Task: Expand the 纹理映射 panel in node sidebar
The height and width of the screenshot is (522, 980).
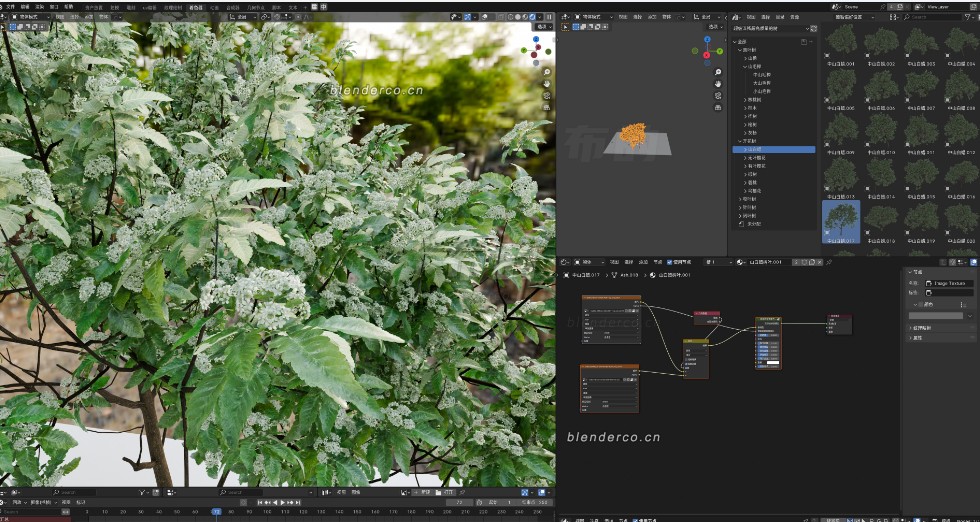Action: pos(941,328)
